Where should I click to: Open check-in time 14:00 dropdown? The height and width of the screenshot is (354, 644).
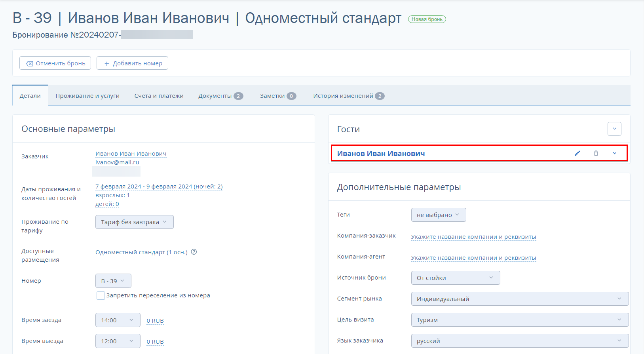tap(118, 320)
